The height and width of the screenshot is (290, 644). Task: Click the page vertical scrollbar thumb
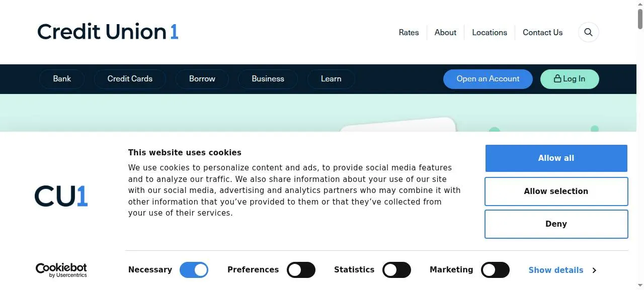click(x=640, y=19)
